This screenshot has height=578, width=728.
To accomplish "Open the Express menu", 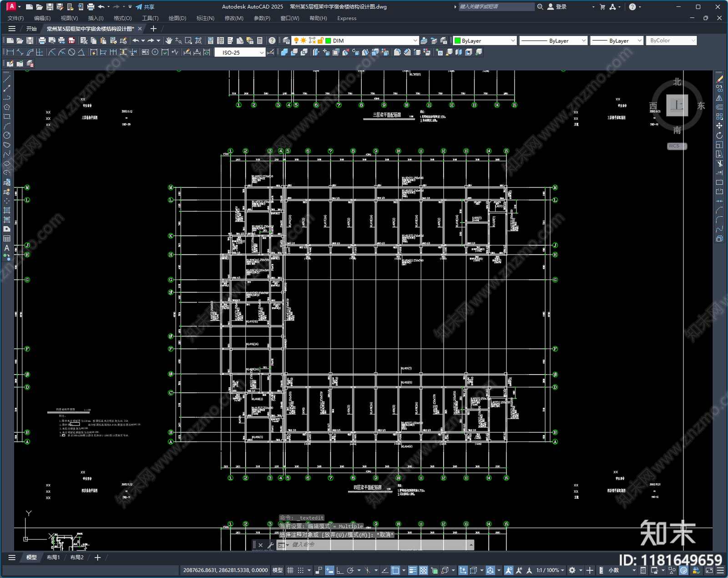I will coord(347,18).
